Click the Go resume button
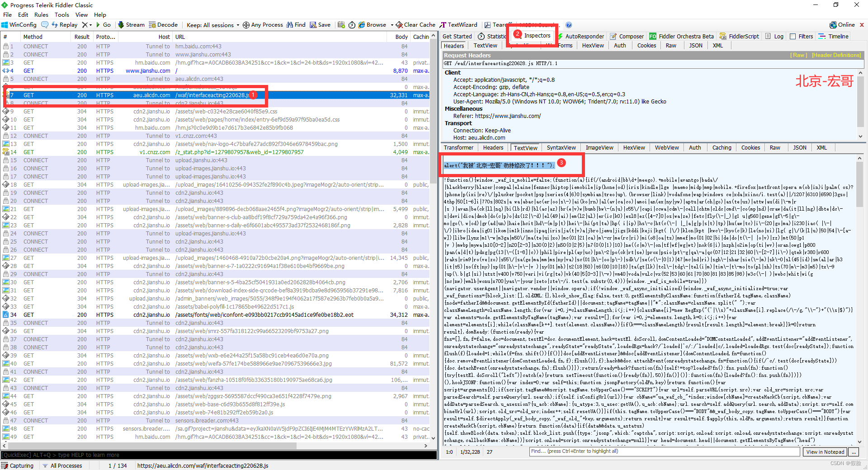Image resolution: width=868 pixels, height=470 pixels. (103, 25)
